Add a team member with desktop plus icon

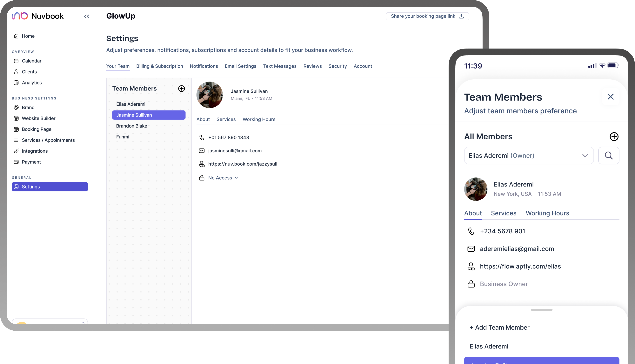click(x=182, y=89)
